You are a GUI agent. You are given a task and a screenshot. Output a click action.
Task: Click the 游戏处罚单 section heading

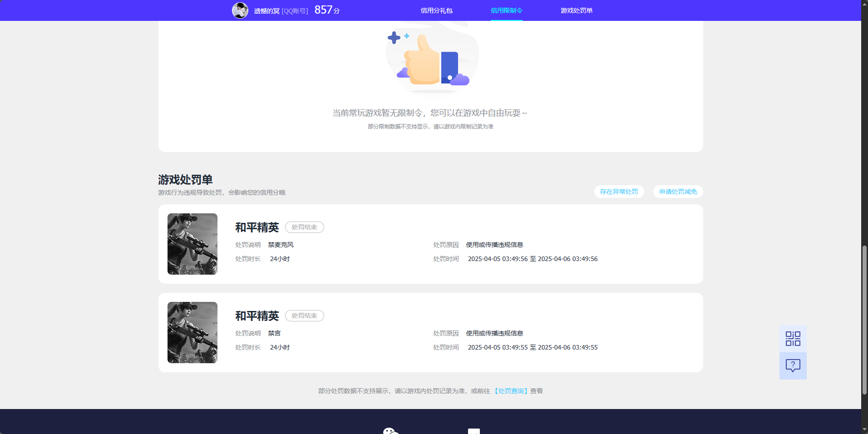pyautogui.click(x=185, y=180)
